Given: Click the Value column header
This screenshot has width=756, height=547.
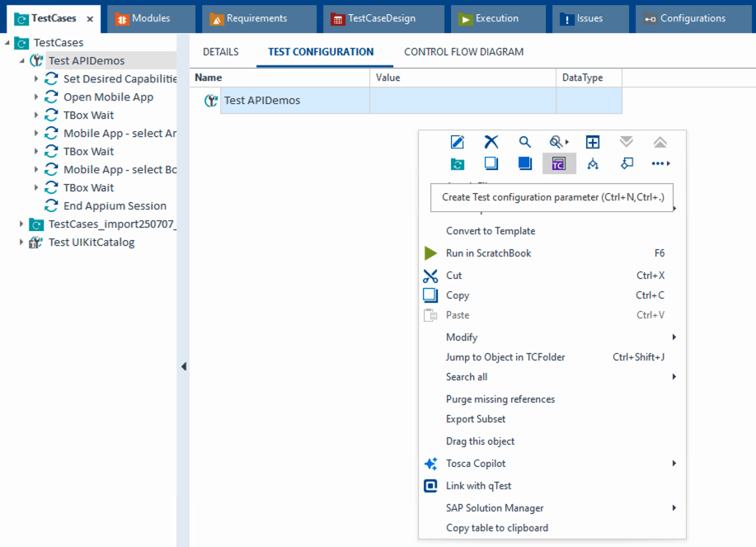Looking at the screenshot, I should click(x=463, y=78).
